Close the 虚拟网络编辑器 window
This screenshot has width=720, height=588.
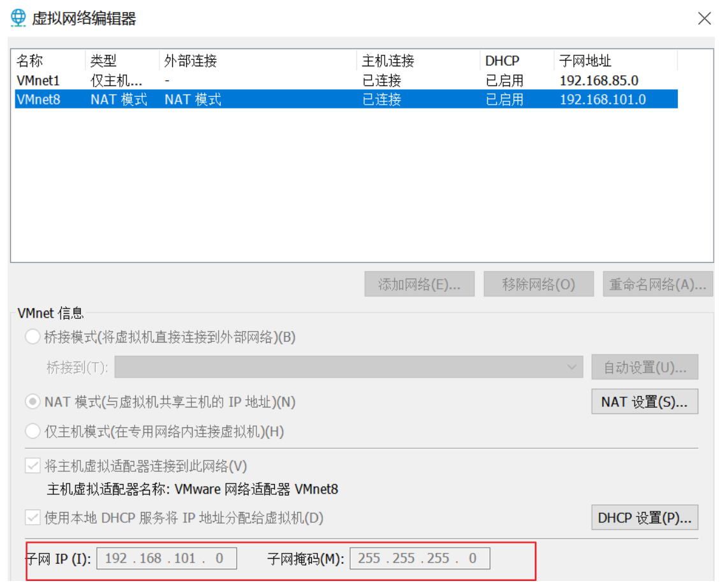tap(704, 18)
